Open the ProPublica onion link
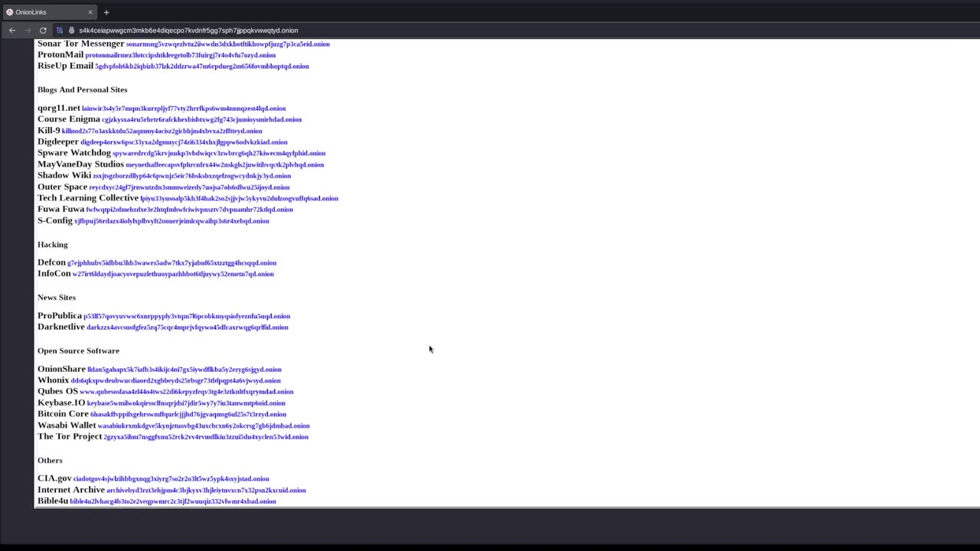 click(x=187, y=316)
